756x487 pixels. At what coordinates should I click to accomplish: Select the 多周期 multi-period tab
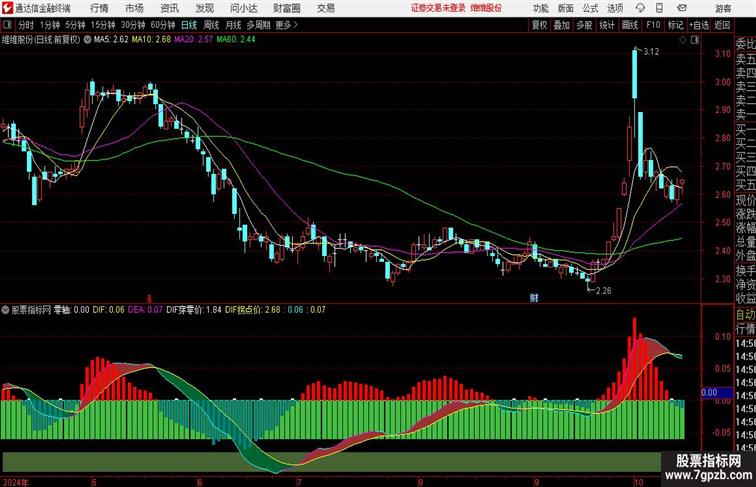pos(258,25)
